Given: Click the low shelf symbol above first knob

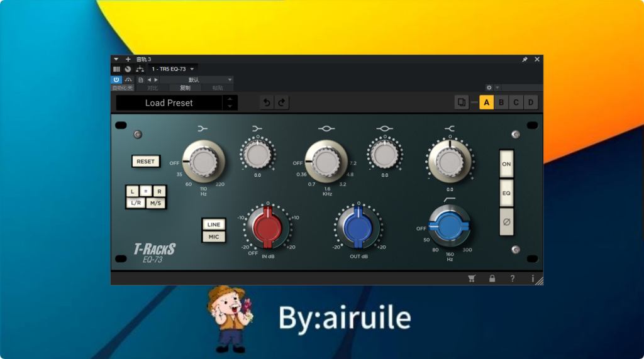Looking at the screenshot, I should (x=203, y=128).
